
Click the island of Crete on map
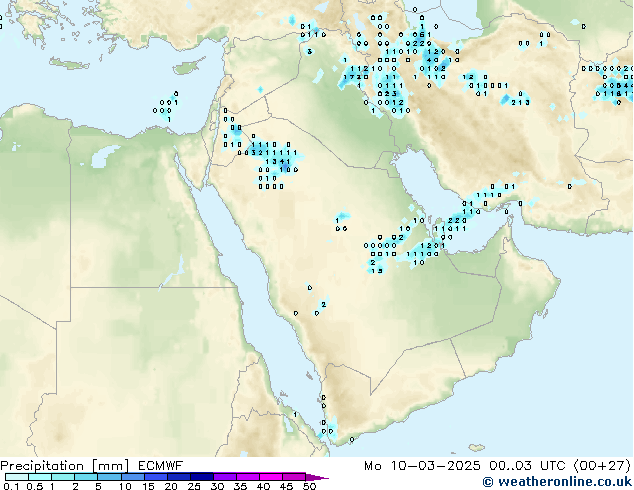click(69, 63)
